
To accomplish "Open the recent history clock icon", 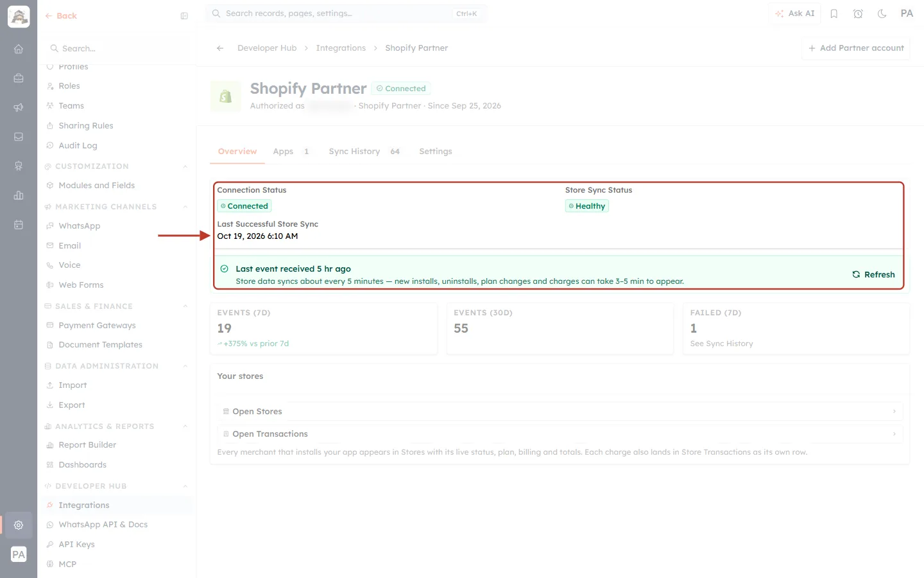I will (858, 13).
